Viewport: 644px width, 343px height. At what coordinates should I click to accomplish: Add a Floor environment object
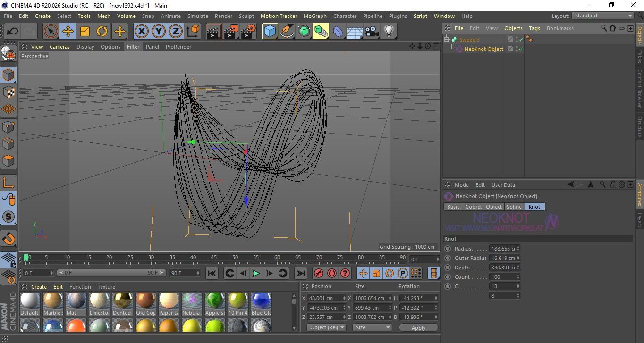[x=355, y=32]
